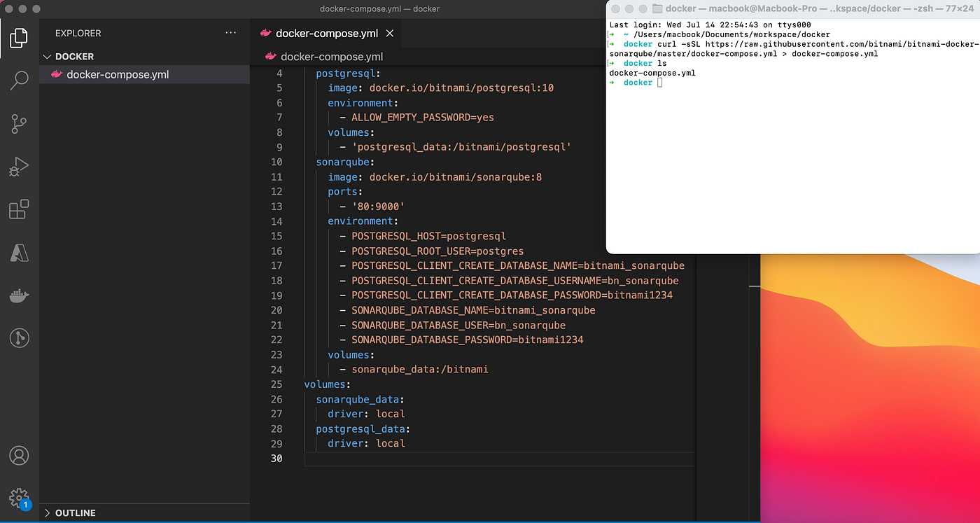Click the 'sonarqube_data:' key on line 26

tap(360, 399)
